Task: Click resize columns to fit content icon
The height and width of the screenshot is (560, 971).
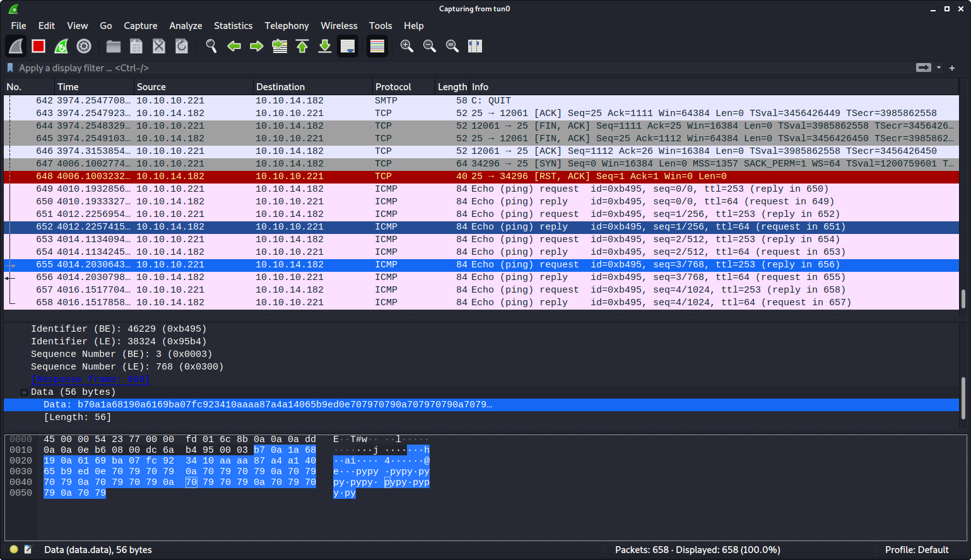Action: coord(475,46)
